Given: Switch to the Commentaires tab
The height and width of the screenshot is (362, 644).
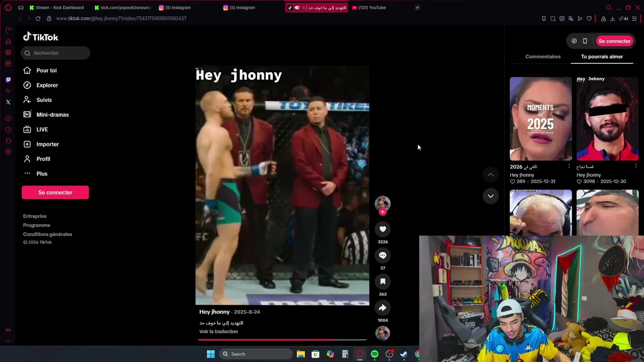Looking at the screenshot, I should [543, 57].
